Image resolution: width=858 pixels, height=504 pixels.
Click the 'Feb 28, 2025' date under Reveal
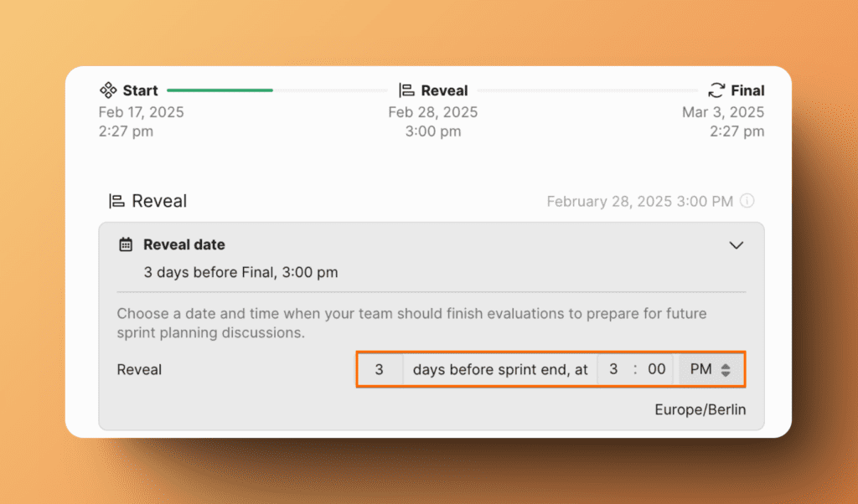433,111
